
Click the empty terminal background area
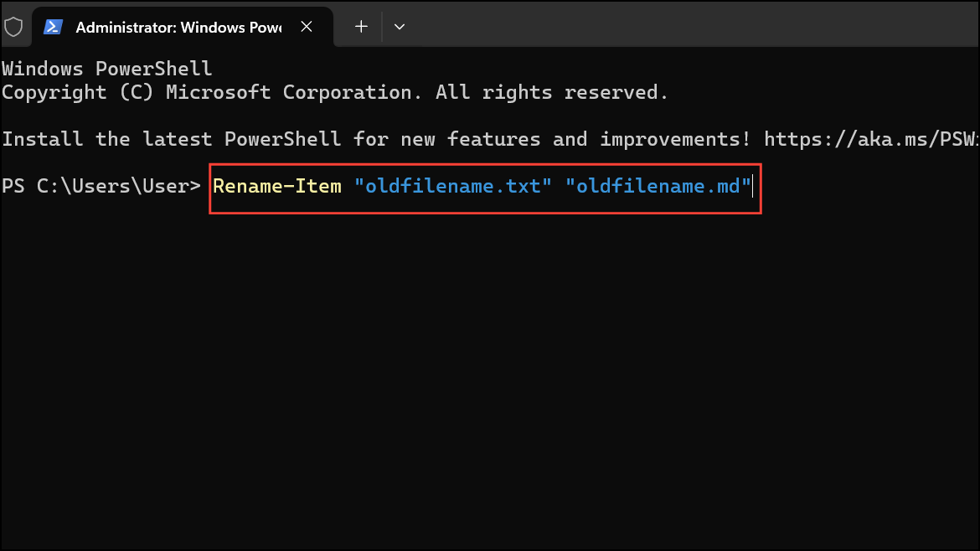[490, 377]
